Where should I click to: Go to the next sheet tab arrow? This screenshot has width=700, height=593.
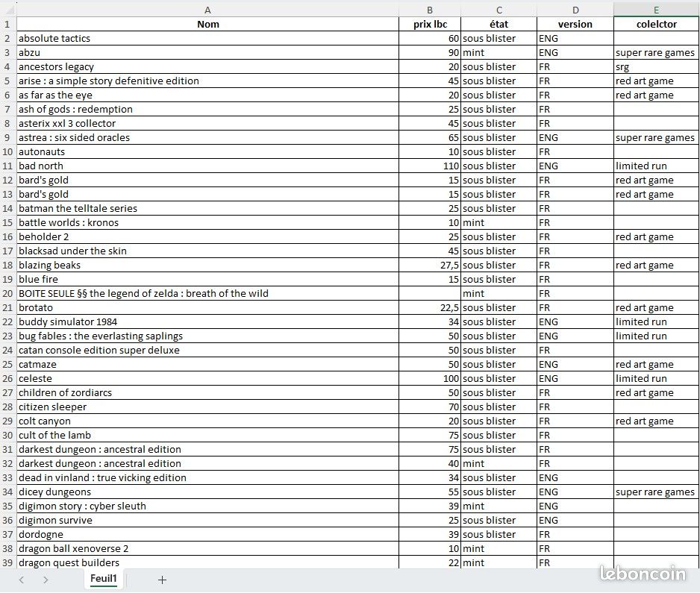coord(46,580)
